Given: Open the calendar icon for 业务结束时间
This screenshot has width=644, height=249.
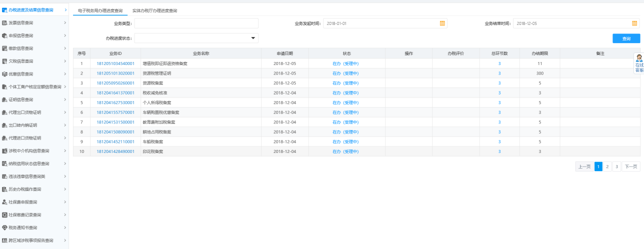Looking at the screenshot, I should [634, 23].
